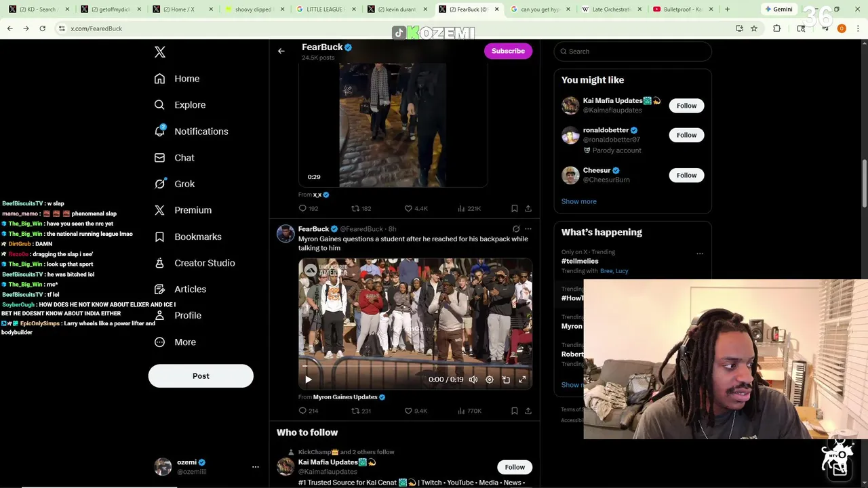The height and width of the screenshot is (488, 868).
Task: Follow ronaldobetter
Action: [x=686, y=135]
